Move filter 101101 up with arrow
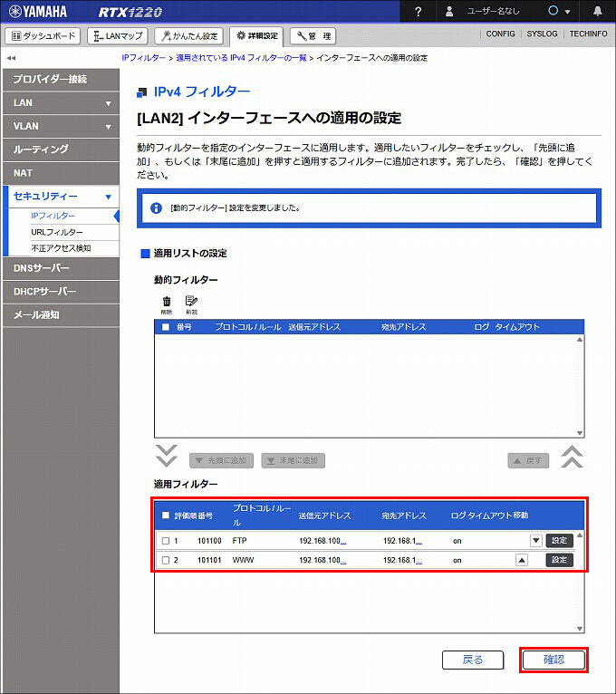 [522, 560]
